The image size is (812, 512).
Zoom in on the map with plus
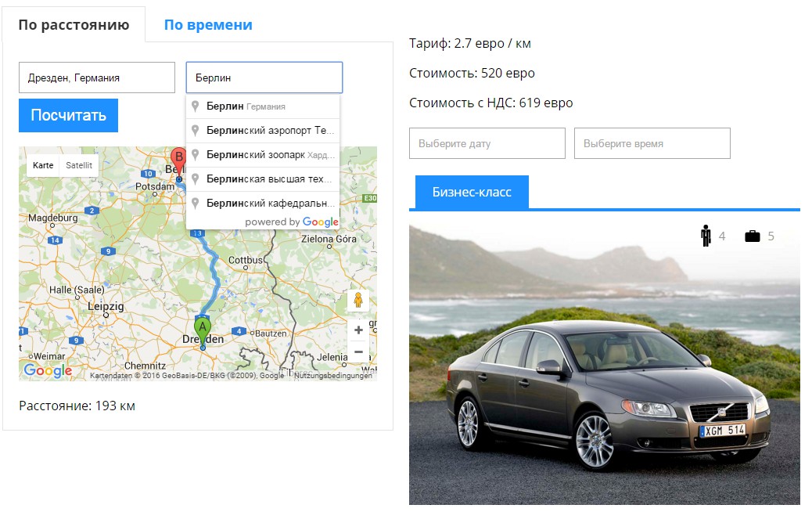point(358,330)
